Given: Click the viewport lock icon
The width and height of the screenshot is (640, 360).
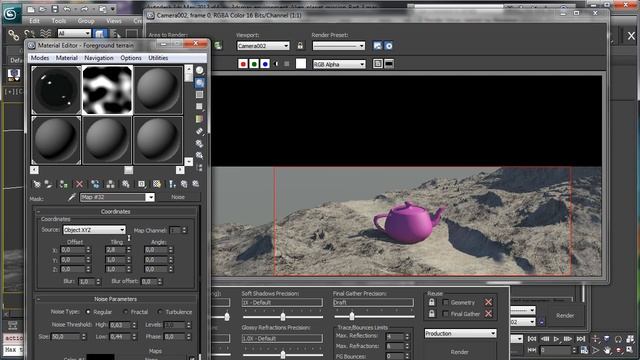Looking at the screenshot, I should 300,46.
